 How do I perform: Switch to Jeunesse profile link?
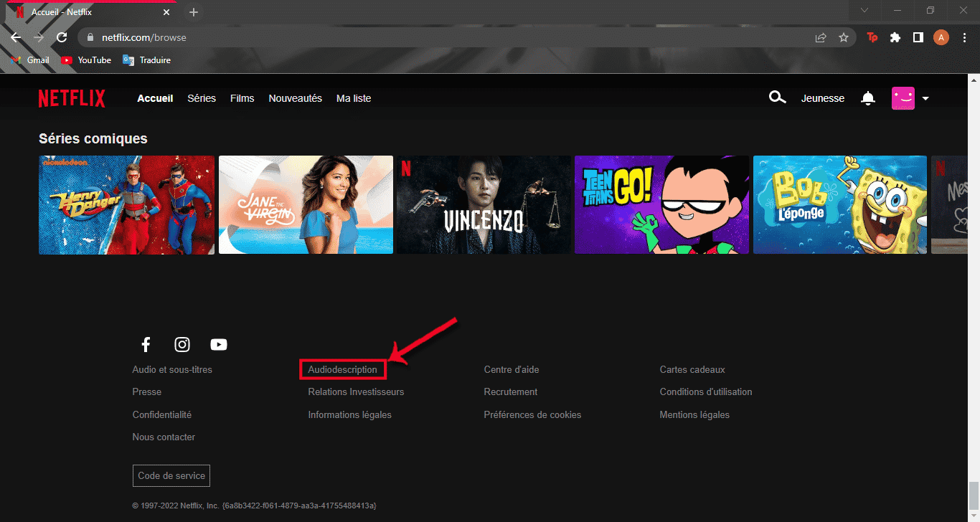pos(823,98)
